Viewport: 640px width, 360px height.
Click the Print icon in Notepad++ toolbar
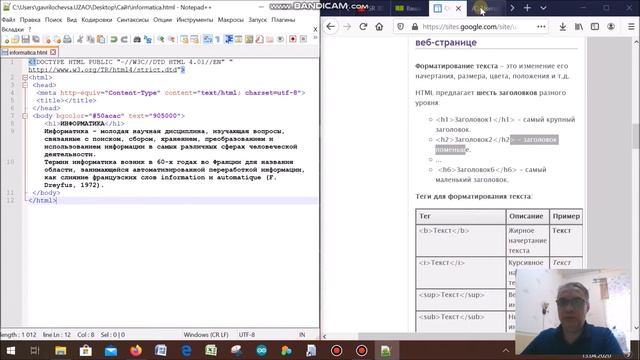click(67, 39)
